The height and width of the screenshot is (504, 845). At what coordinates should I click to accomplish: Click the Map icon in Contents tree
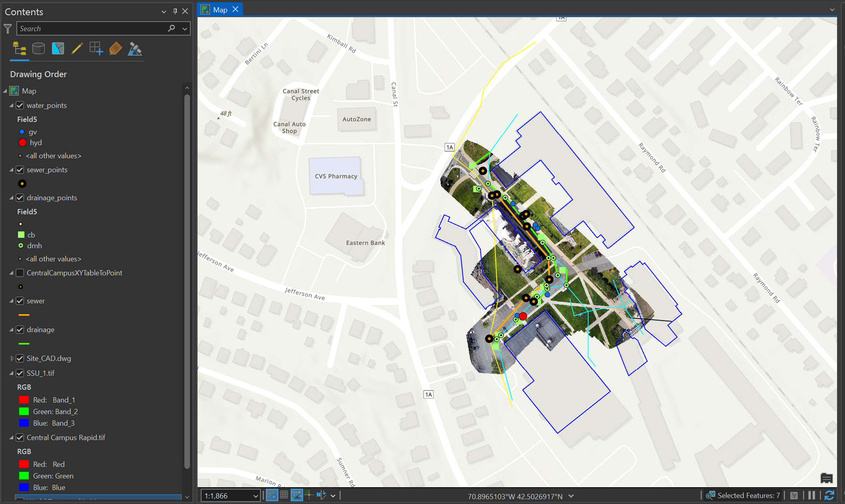pos(14,91)
